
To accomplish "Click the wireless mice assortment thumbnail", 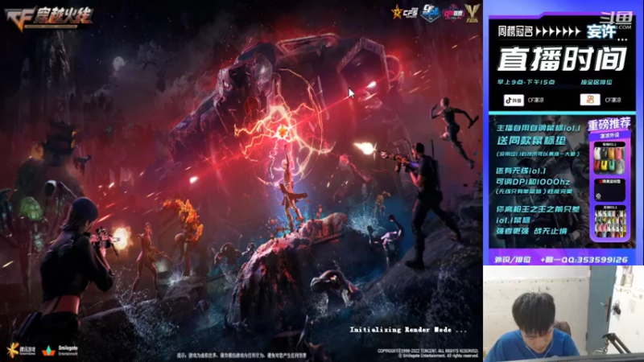I will click(609, 222).
